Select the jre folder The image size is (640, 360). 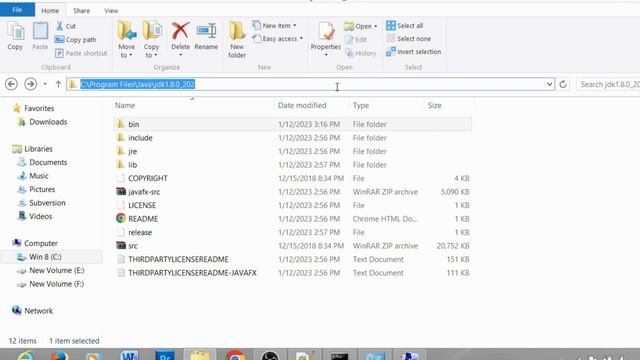click(x=292, y=151)
